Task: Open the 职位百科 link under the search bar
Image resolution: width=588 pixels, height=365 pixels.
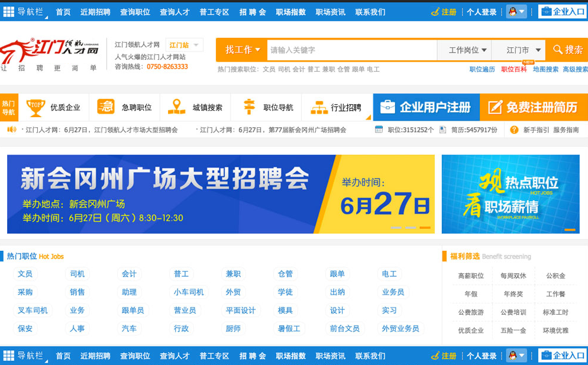Action: tap(513, 69)
